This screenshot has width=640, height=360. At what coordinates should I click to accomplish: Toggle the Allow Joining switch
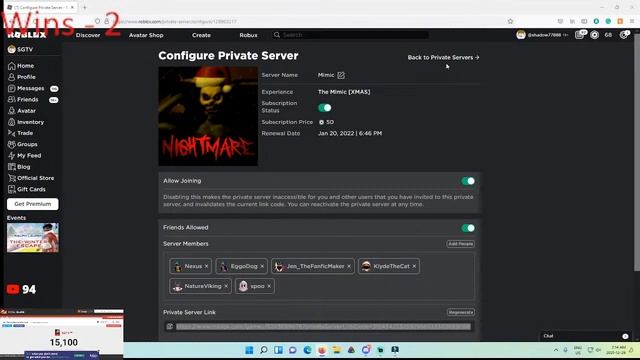[468, 181]
